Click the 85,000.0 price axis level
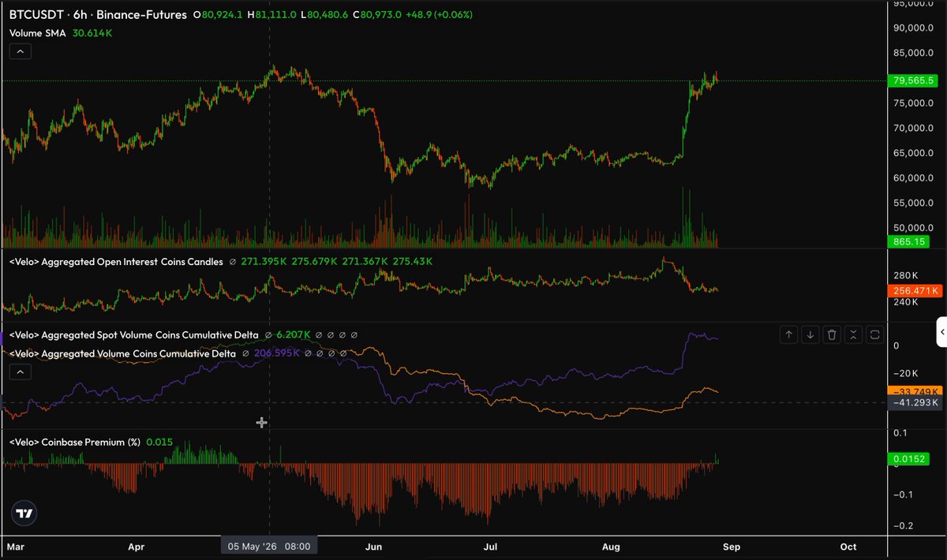 [914, 54]
